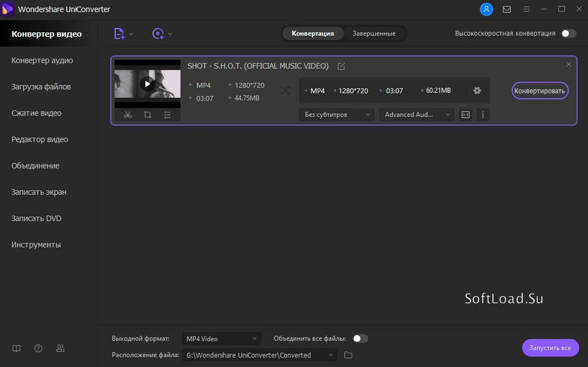Open Записать экран section
This screenshot has width=588, height=367.
tap(38, 192)
